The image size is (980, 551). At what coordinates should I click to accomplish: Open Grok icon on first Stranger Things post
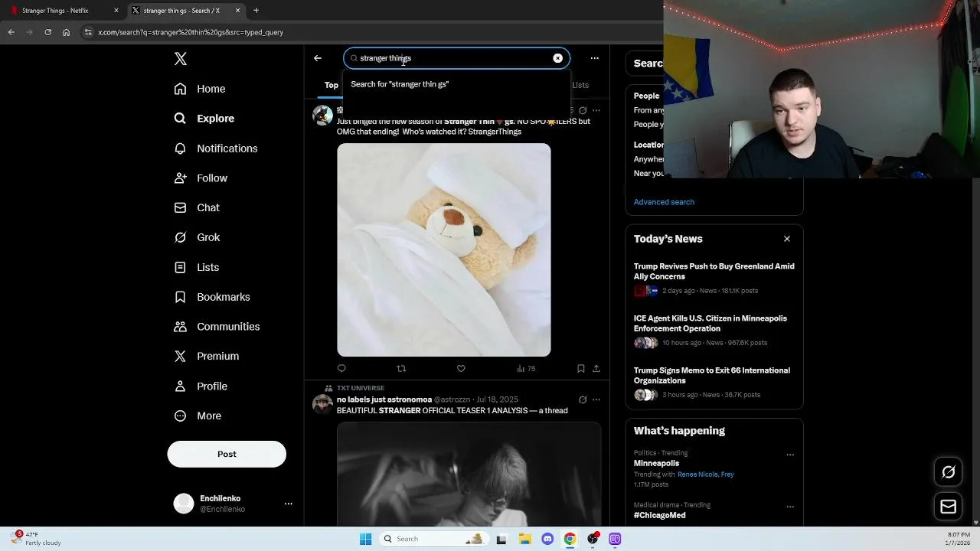(583, 110)
